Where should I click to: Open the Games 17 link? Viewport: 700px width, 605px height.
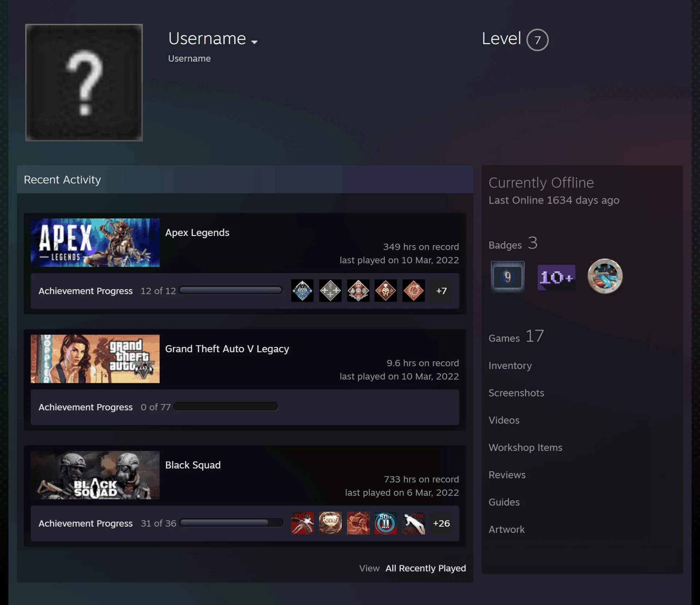click(x=516, y=336)
